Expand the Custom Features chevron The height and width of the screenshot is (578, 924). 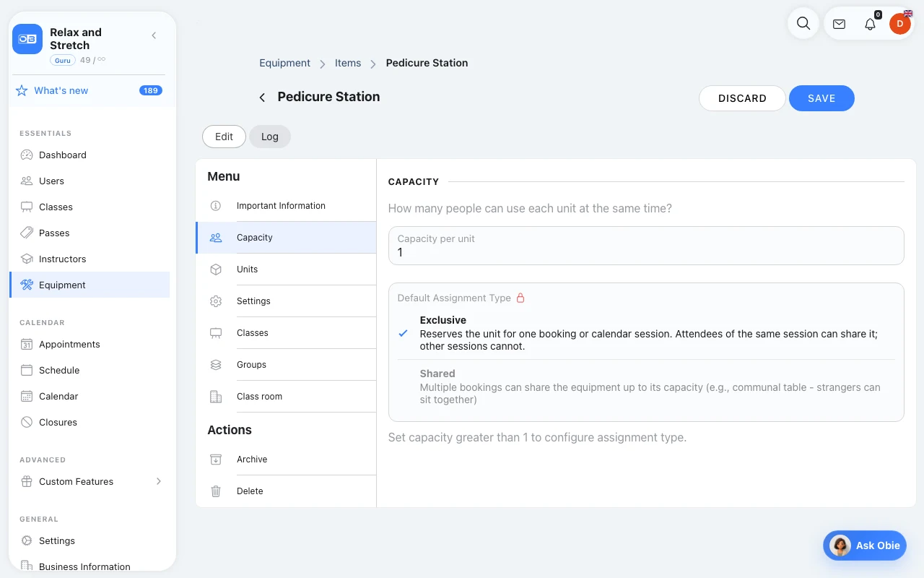coord(159,481)
